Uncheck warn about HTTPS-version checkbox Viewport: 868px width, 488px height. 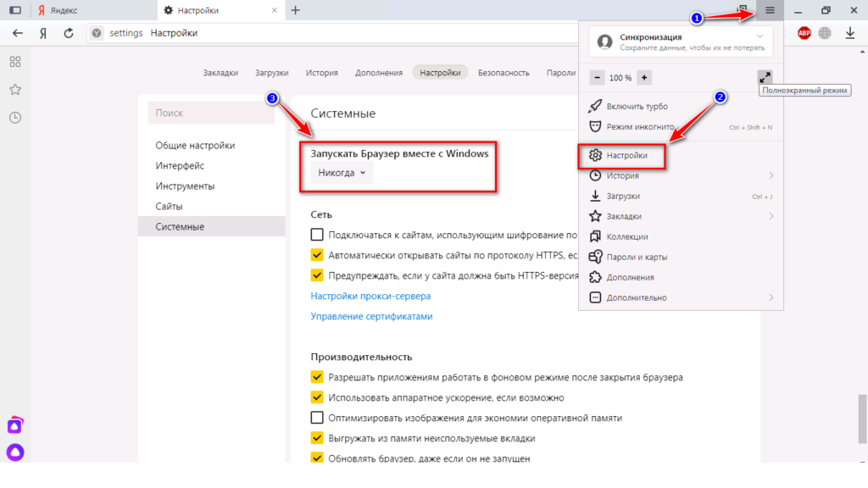pos(317,275)
